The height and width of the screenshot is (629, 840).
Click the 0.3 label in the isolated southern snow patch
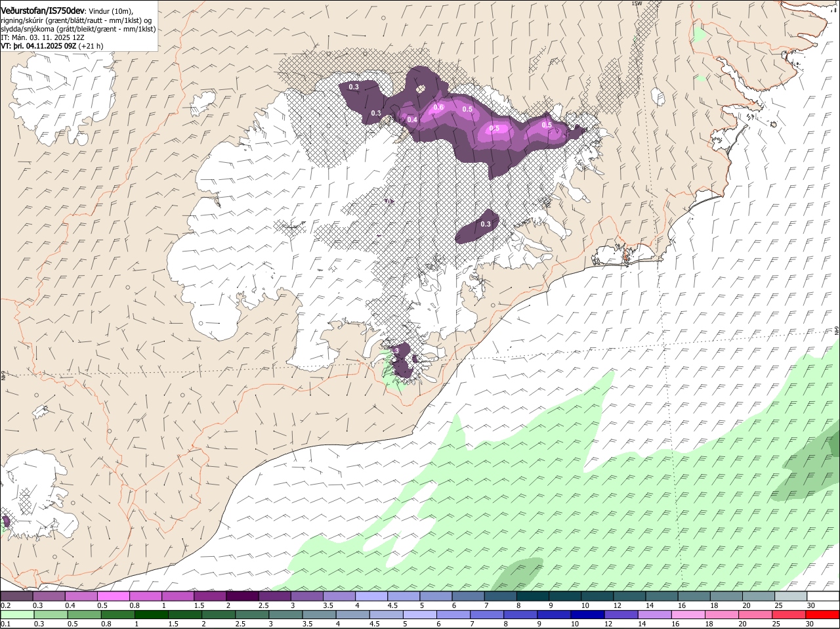[x=486, y=225]
